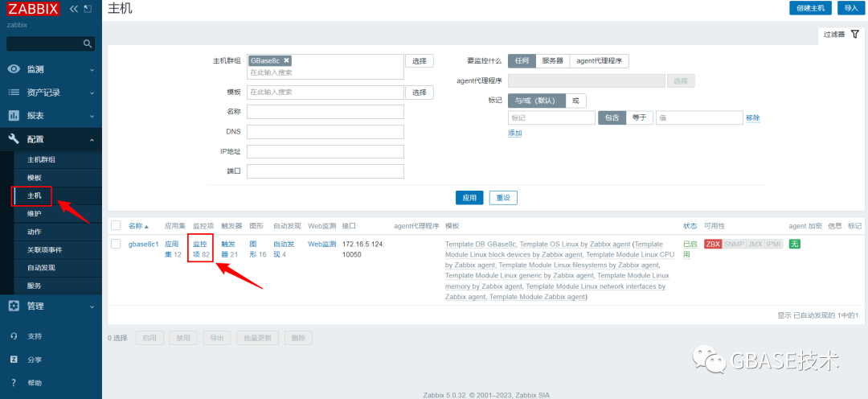
Task: Click the headset icon for 支持
Action: pos(14,336)
